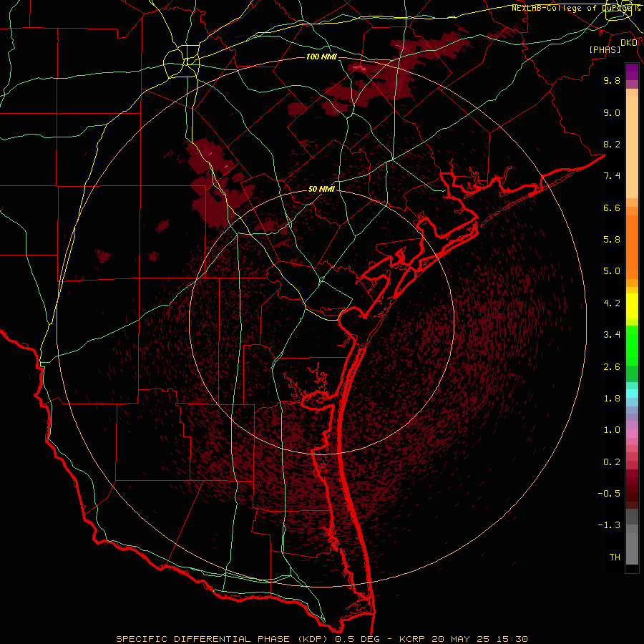Click the 6.6 color bar value
The image size is (644, 644).
click(612, 208)
